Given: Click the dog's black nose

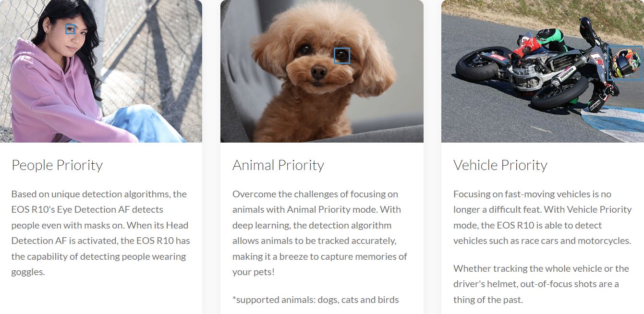Looking at the screenshot, I should tap(318, 72).
